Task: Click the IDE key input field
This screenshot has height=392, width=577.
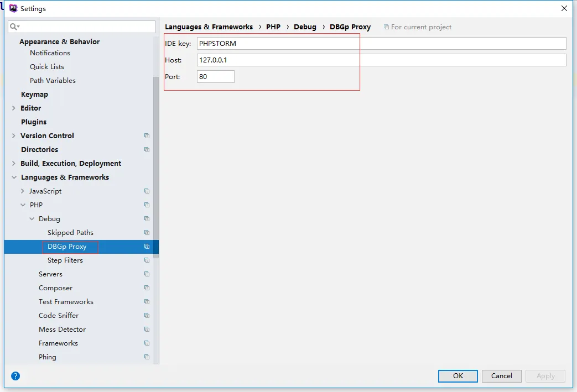Action: pyautogui.click(x=381, y=44)
